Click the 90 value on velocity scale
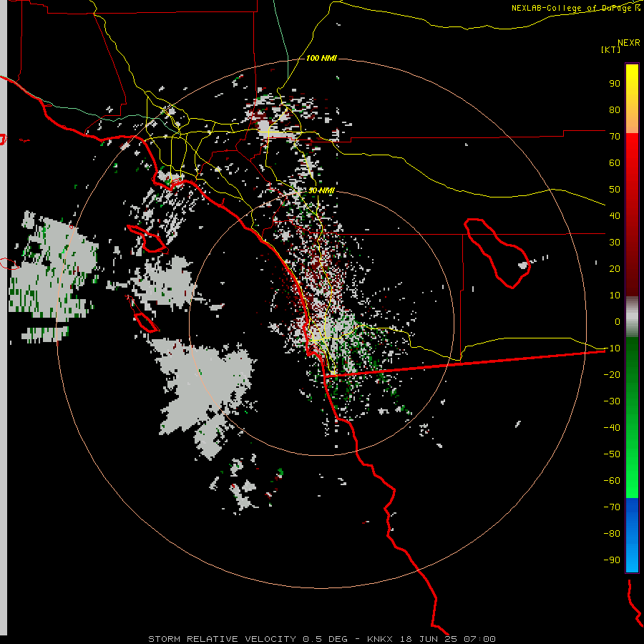 point(615,84)
